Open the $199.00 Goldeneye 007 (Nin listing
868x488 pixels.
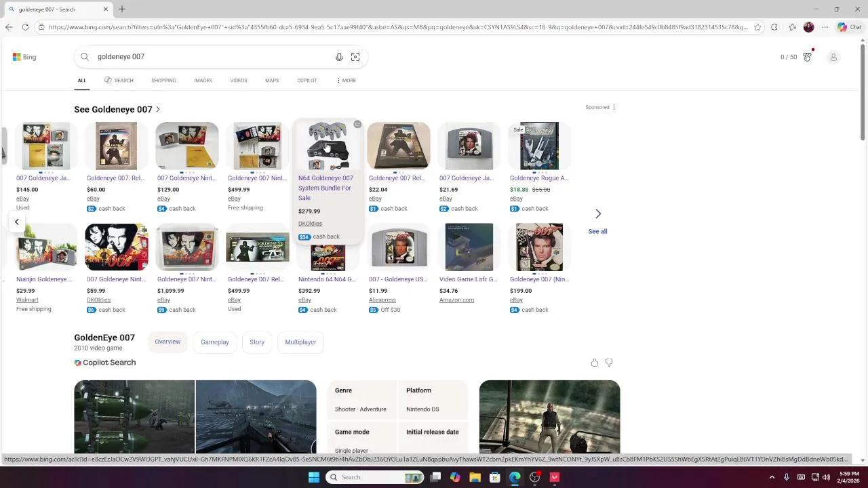point(539,279)
